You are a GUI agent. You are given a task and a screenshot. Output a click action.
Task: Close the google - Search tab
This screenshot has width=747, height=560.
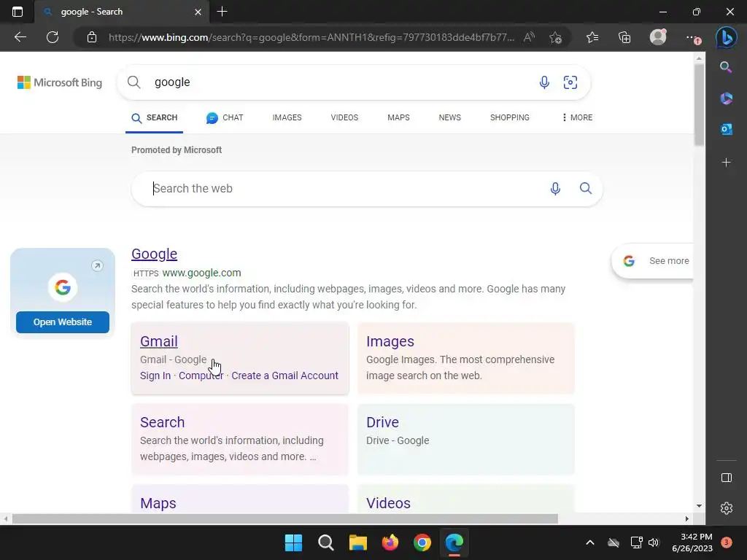(198, 12)
